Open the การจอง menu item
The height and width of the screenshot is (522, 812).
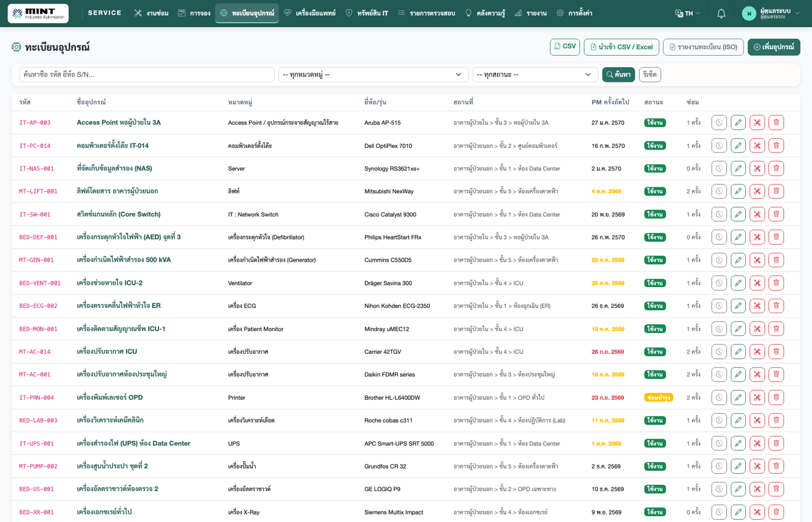pos(194,13)
